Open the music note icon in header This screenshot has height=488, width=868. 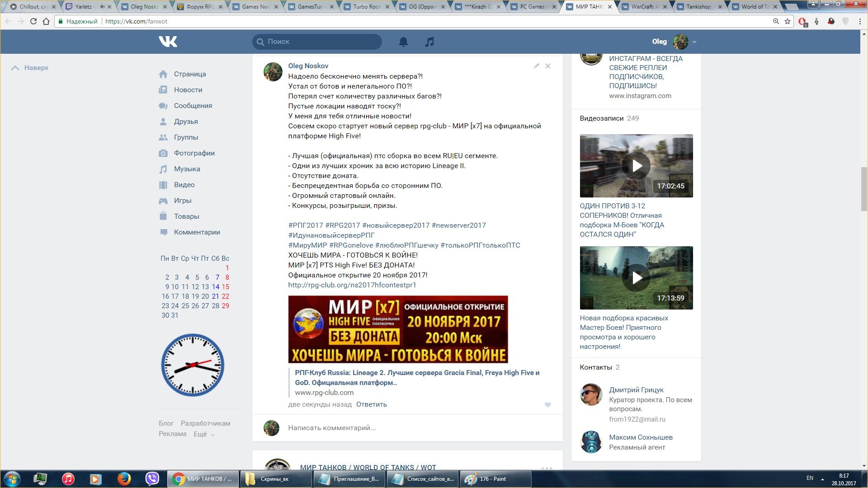coord(429,42)
